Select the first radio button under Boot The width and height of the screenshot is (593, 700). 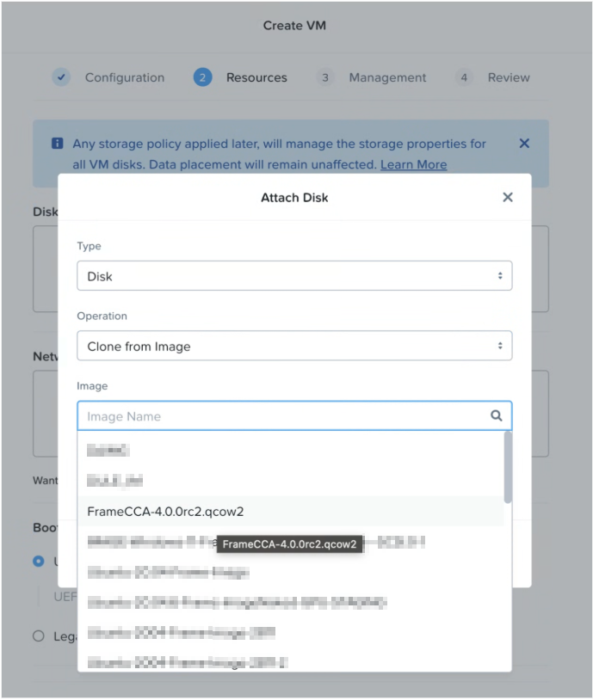38,561
